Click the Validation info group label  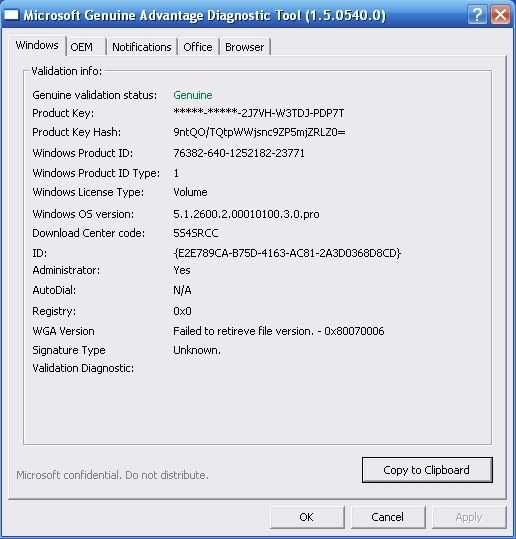(67, 71)
